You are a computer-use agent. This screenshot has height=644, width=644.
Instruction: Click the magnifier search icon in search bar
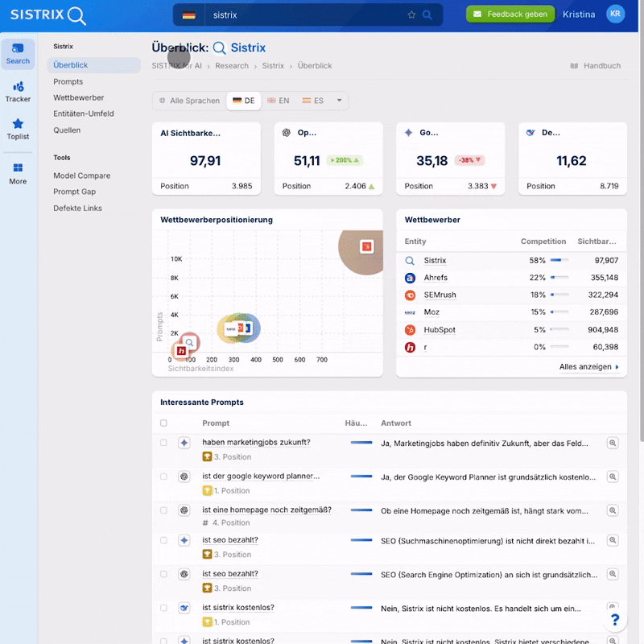click(427, 14)
